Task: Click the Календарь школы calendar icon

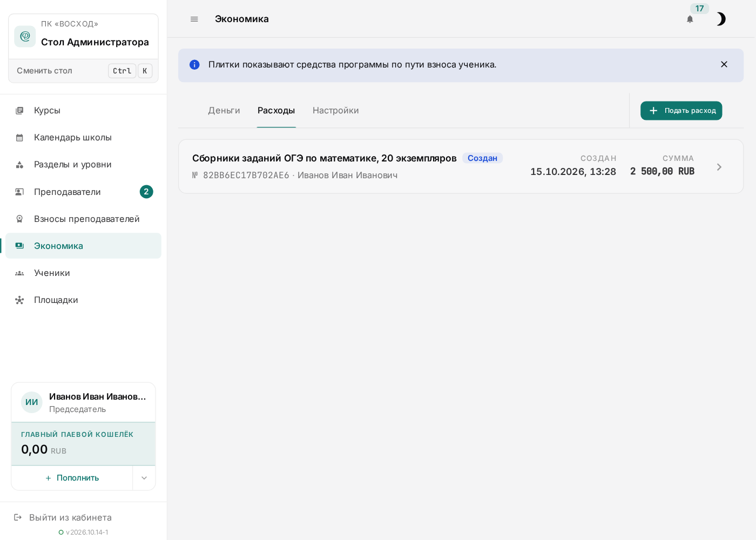Action: pyautogui.click(x=19, y=138)
